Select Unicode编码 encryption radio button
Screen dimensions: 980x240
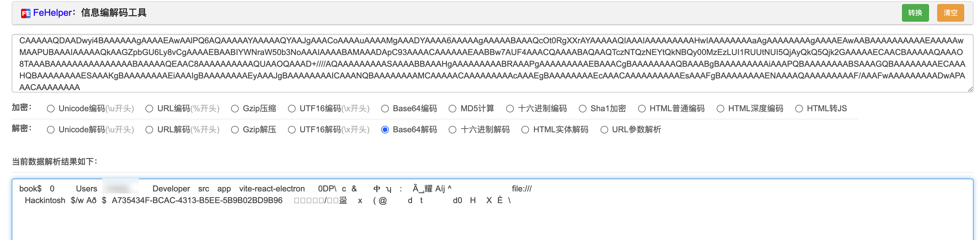point(51,109)
